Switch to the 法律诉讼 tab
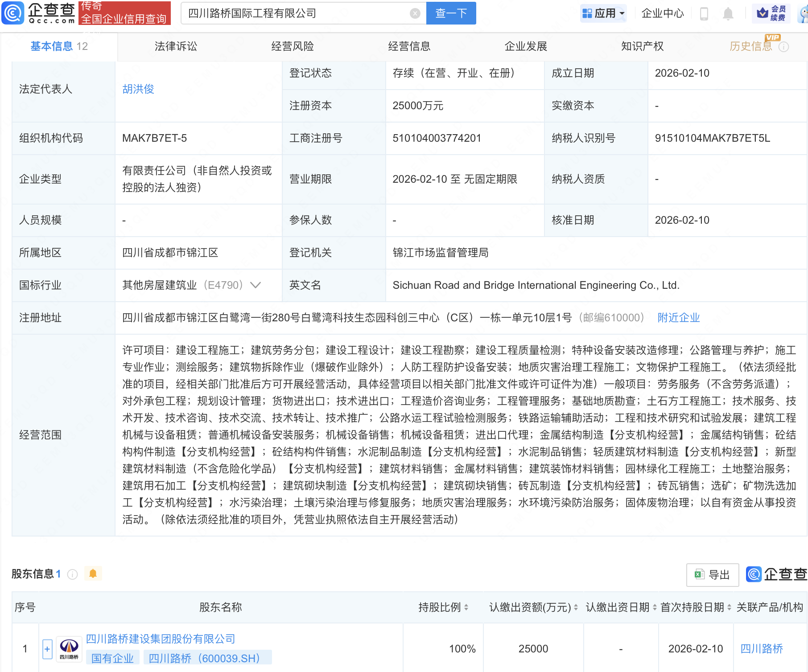808x672 pixels. click(176, 46)
